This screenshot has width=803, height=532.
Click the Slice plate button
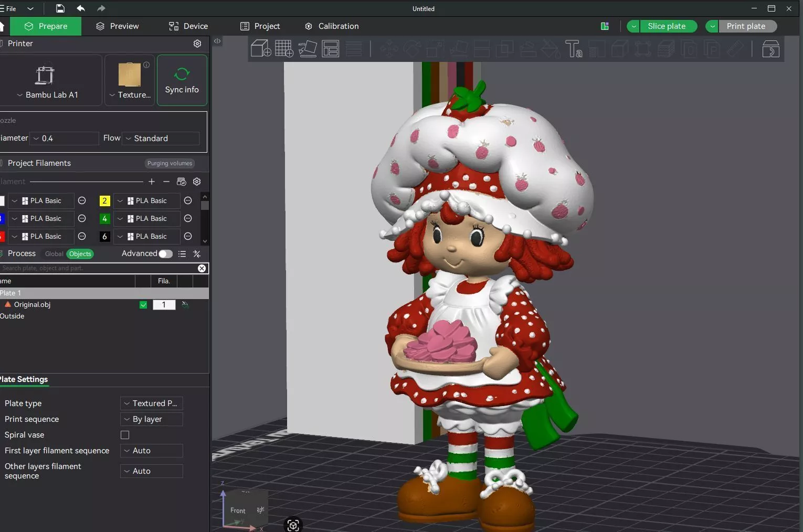(668, 26)
